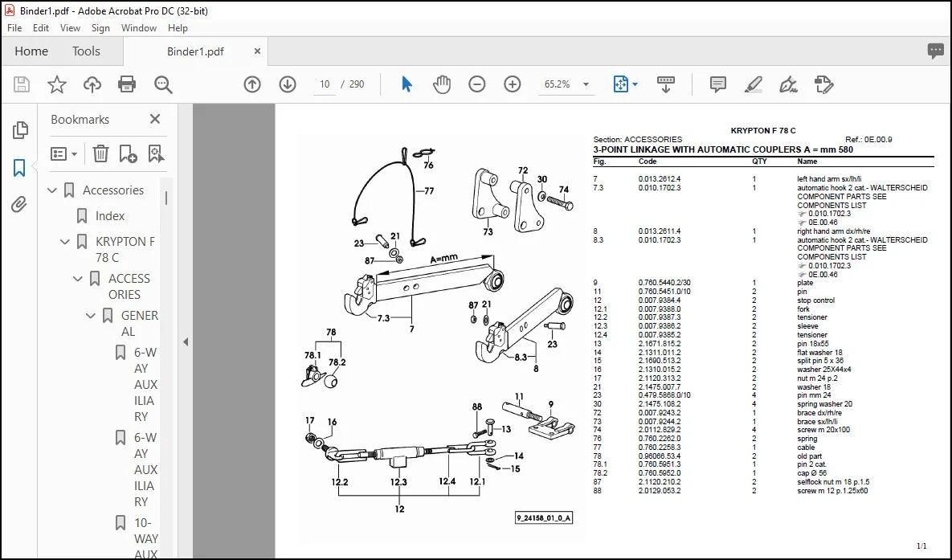This screenshot has width=952, height=560.
Task: Click drawing label '9_24158_01_0_A'
Action: (543, 518)
